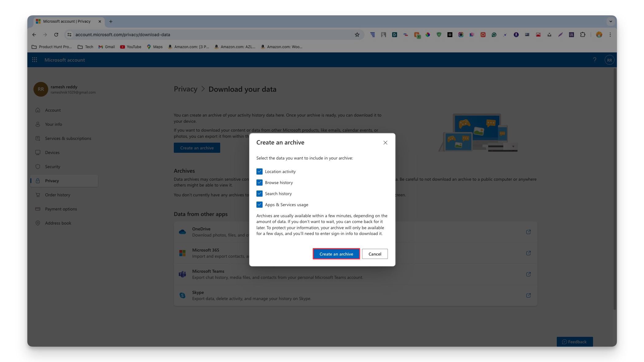The height and width of the screenshot is (362, 644).
Task: Uncheck the Location activity checkbox
Action: 260,171
